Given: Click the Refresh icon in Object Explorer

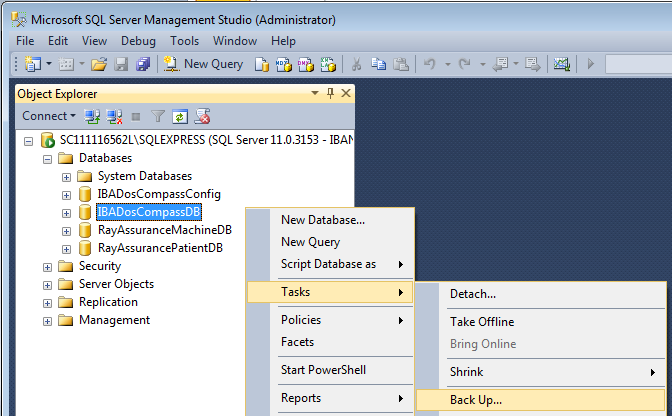Looking at the screenshot, I should click(x=180, y=116).
